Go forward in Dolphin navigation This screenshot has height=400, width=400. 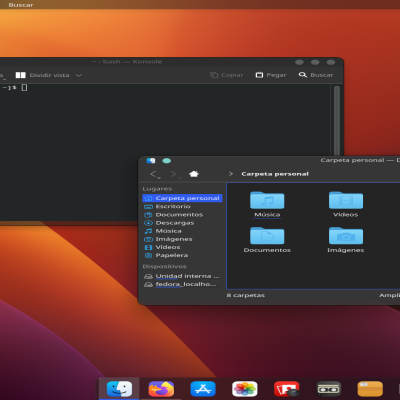point(175,174)
